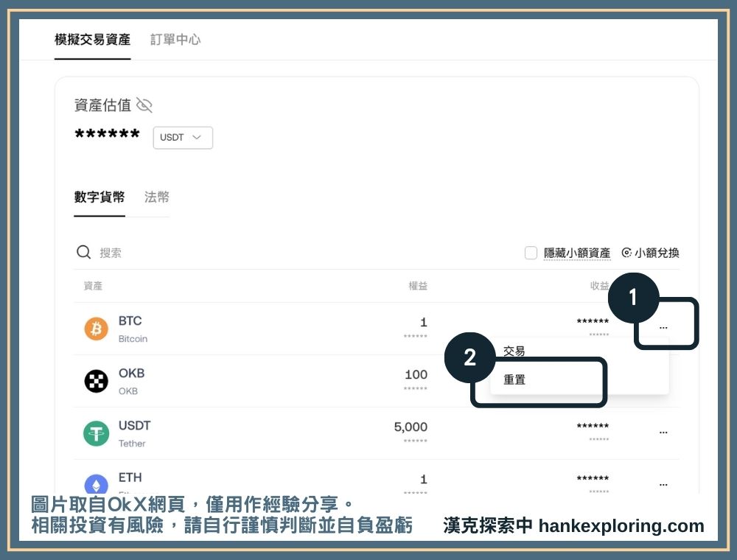
Task: Select the USDT asset name in list
Action: pos(134,426)
